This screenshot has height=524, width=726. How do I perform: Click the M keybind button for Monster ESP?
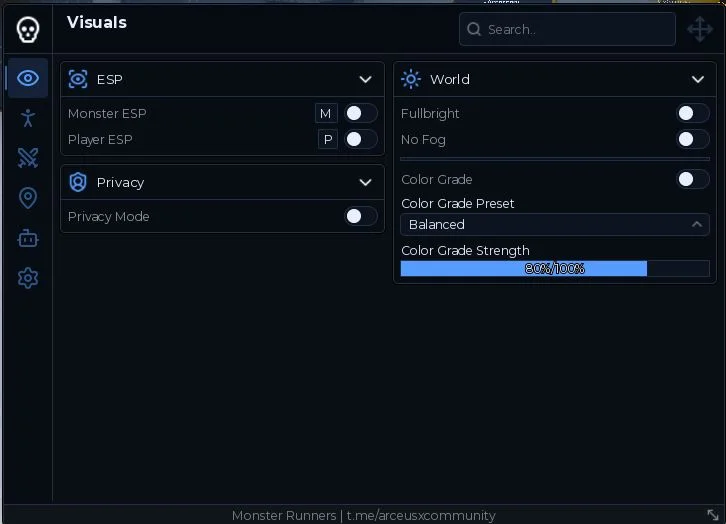pyautogui.click(x=325, y=113)
